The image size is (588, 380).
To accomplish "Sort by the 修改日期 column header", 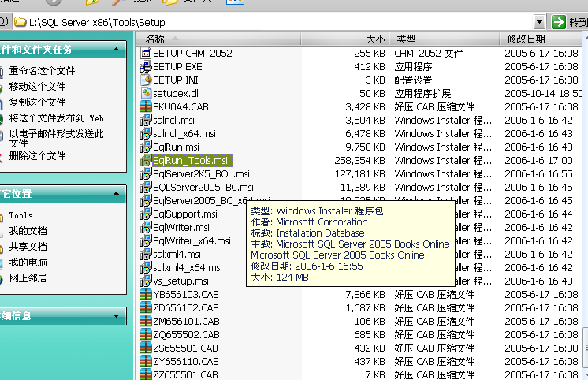I will pyautogui.click(x=526, y=39).
